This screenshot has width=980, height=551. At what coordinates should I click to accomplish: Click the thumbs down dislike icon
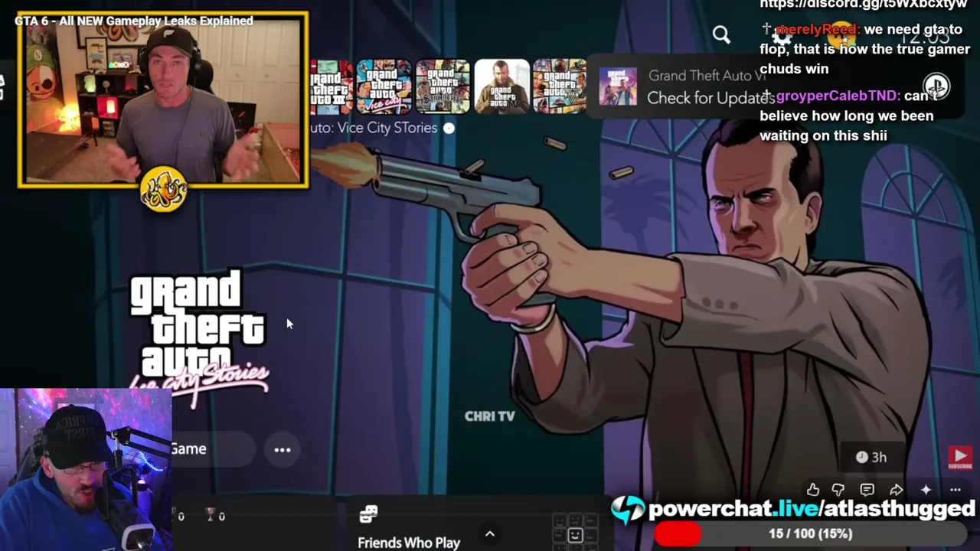[838, 490]
